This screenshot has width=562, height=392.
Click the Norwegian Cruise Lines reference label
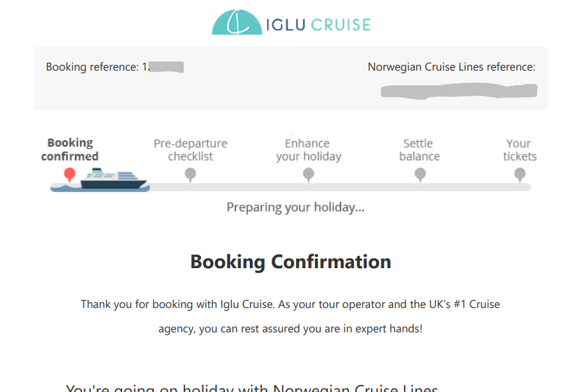452,67
